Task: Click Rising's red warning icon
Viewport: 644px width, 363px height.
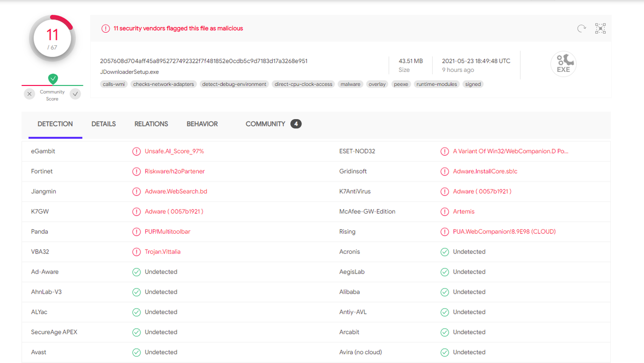Action: pyautogui.click(x=445, y=232)
